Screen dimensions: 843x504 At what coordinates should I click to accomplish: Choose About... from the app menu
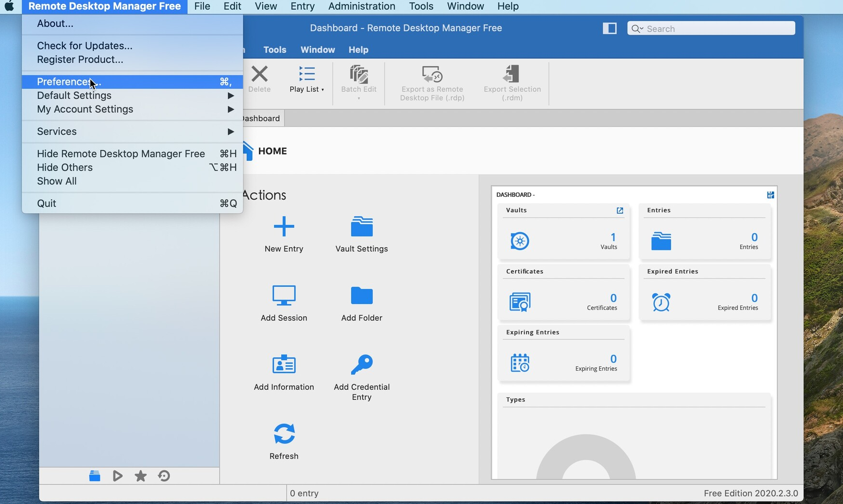point(132,24)
